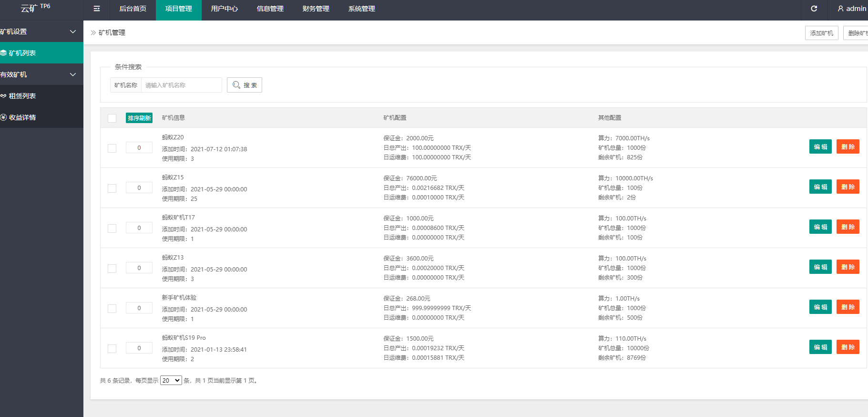Focus the 矿机名称 search input field
The image size is (868, 417).
[x=181, y=85]
